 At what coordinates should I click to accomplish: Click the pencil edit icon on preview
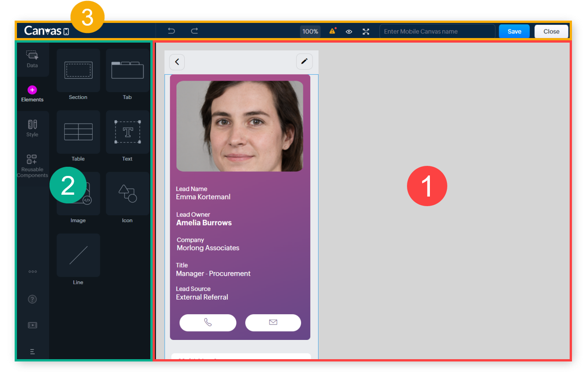304,61
